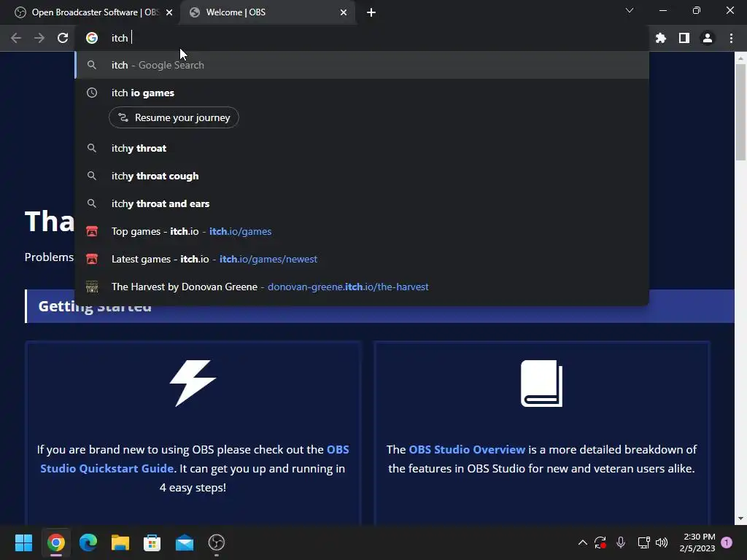Open the tab search chevron

(630, 10)
